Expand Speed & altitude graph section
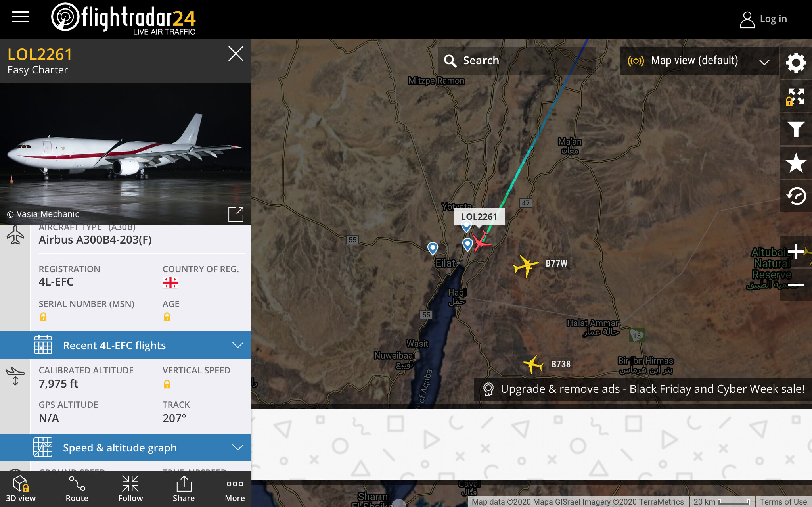This screenshot has width=812, height=507. tap(125, 447)
